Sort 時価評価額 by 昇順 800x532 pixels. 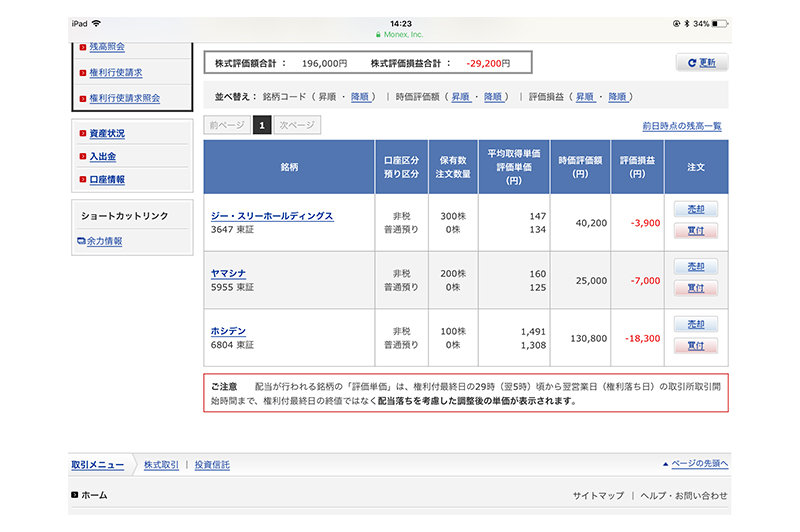tap(461, 96)
